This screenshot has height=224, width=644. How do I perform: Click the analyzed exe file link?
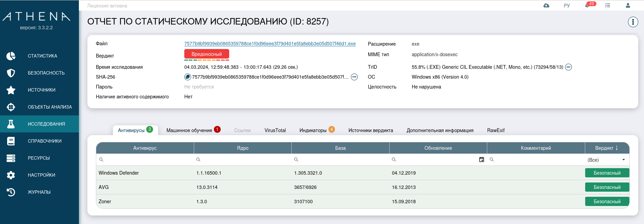(x=270, y=44)
